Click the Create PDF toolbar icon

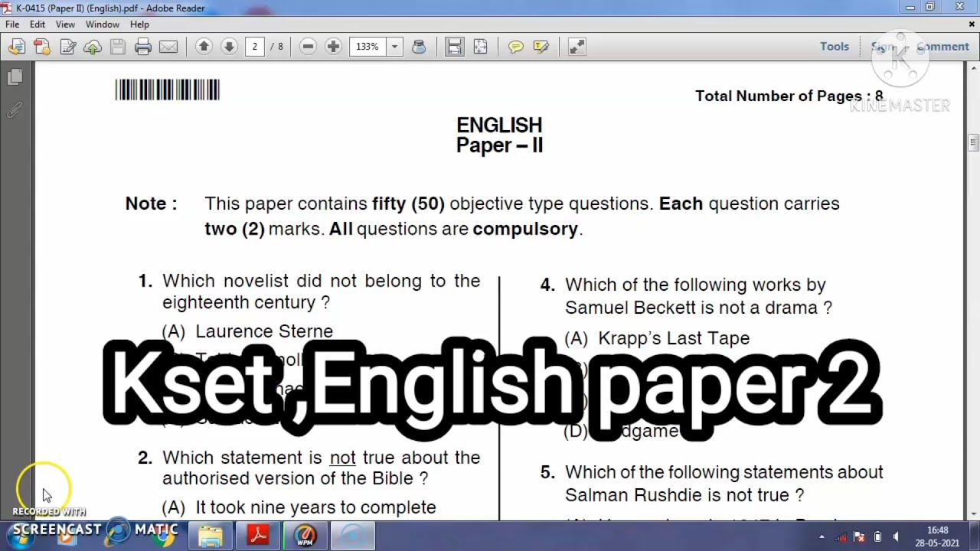coord(42,47)
